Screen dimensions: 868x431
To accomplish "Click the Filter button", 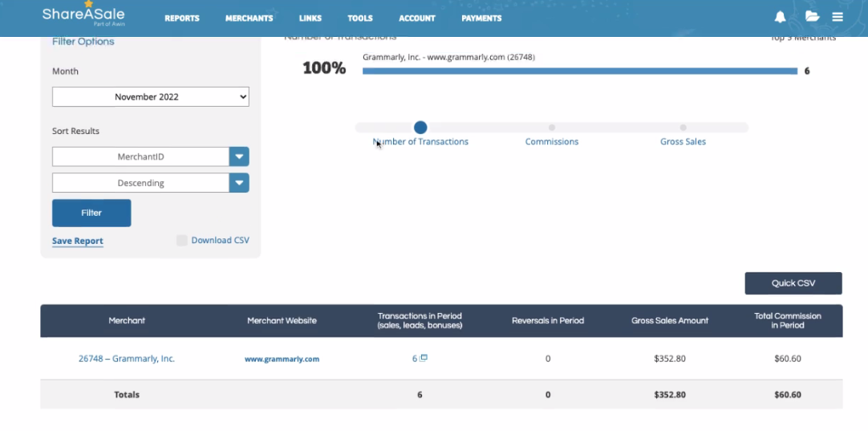I will (x=91, y=213).
